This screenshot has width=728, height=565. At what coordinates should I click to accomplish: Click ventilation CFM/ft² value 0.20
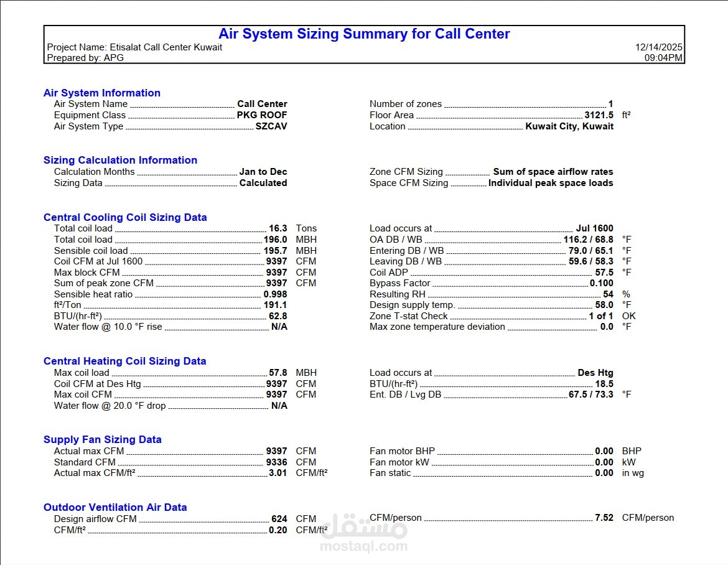278,530
